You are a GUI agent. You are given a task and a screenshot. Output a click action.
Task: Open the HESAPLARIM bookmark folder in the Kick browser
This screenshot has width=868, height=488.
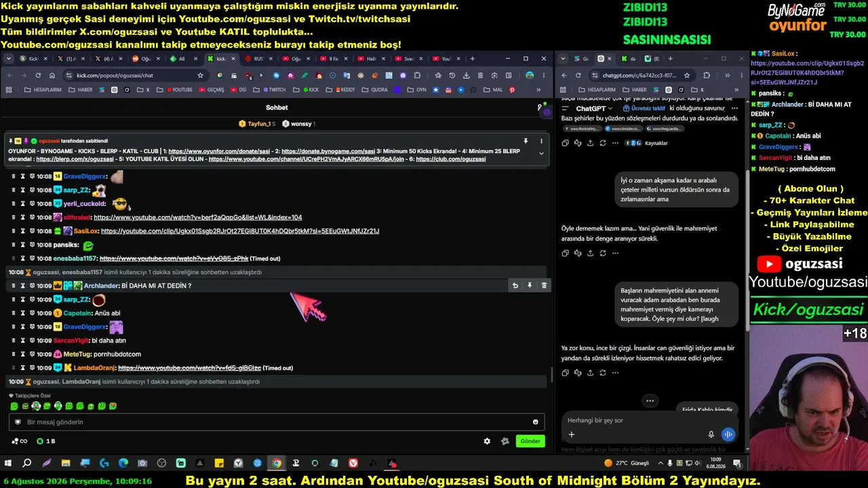[41, 89]
